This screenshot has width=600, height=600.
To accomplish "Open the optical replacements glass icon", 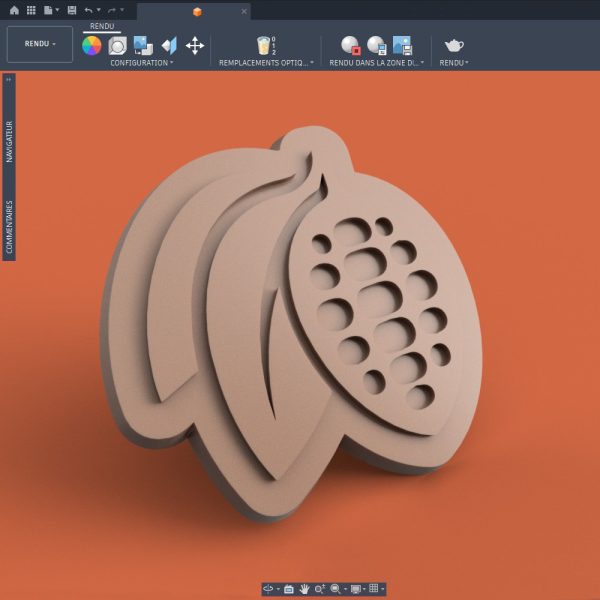I will (266, 46).
